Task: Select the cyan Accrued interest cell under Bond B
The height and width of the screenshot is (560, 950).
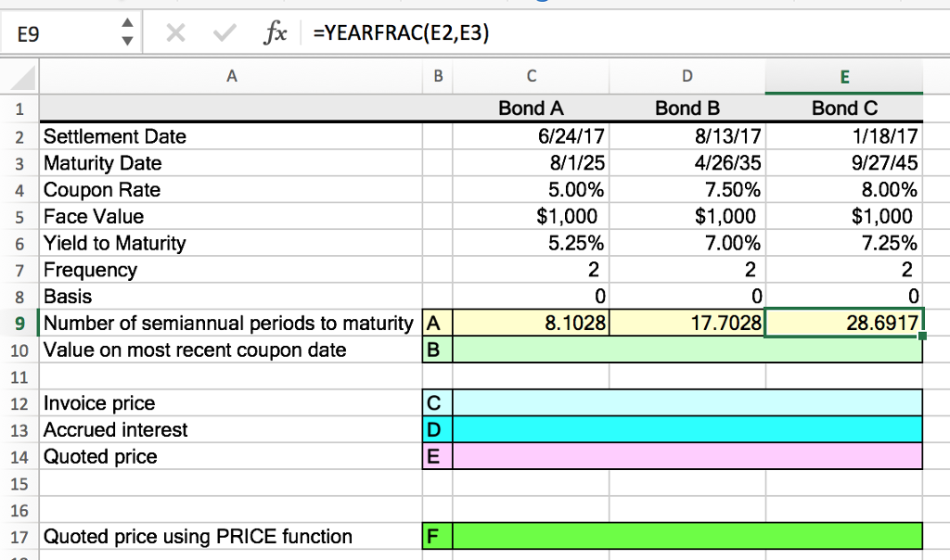Action: (x=687, y=429)
